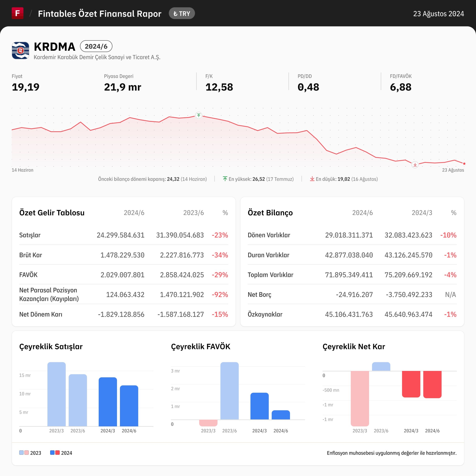Click the red lowest-price marker on chart
The width and height of the screenshot is (476, 476).
click(415, 165)
